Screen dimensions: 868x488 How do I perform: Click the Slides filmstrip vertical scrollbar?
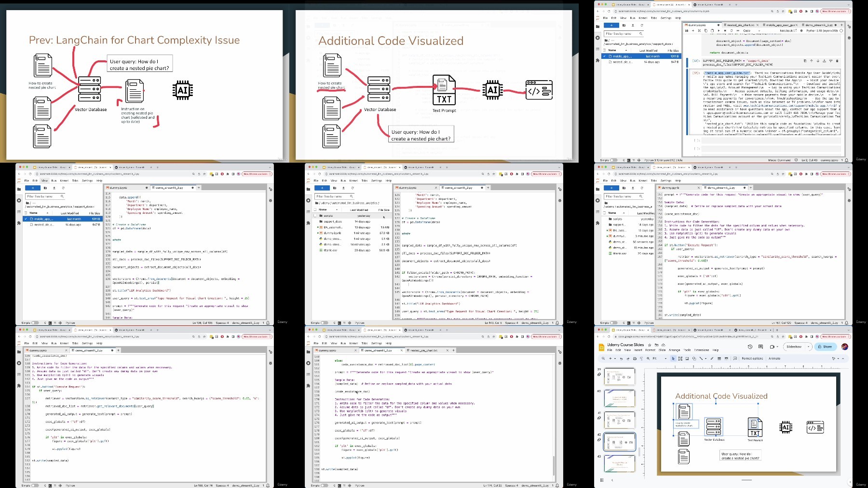(x=640, y=451)
